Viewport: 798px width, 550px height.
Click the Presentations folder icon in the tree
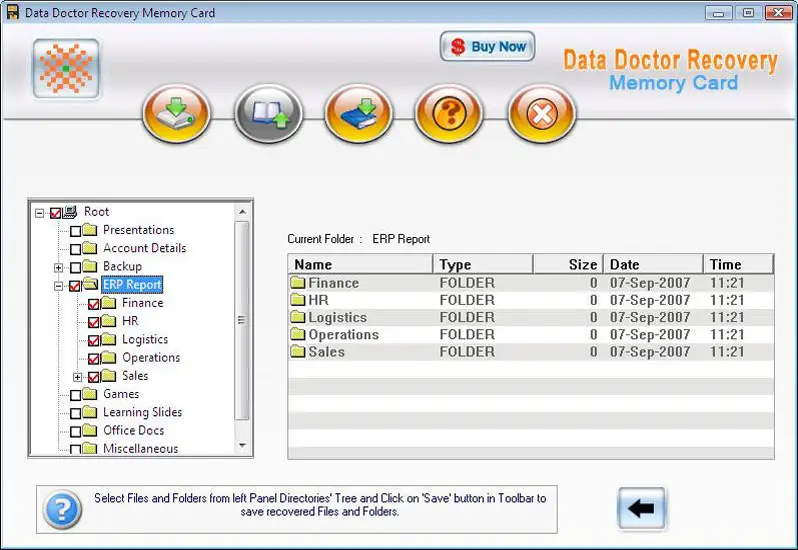(x=90, y=230)
